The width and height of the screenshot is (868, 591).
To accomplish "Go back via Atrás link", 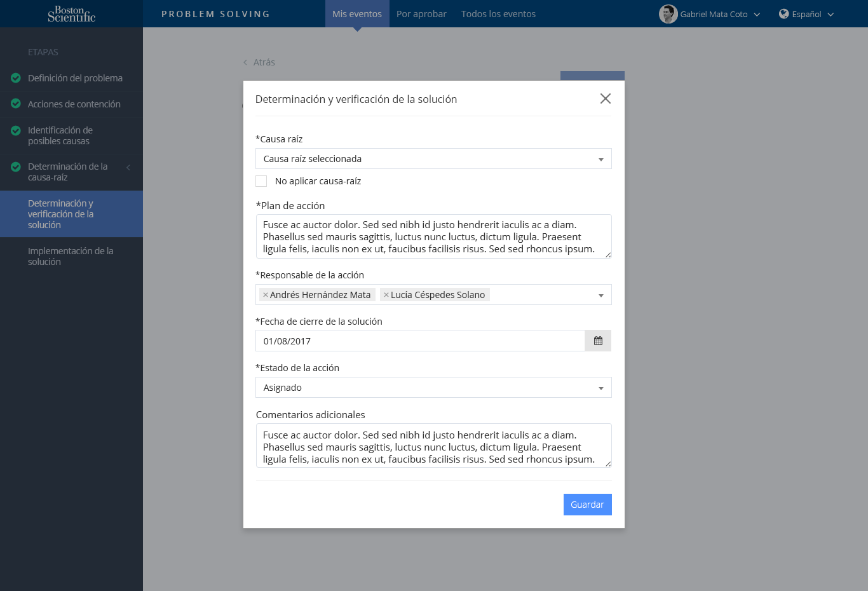I will (x=264, y=62).
